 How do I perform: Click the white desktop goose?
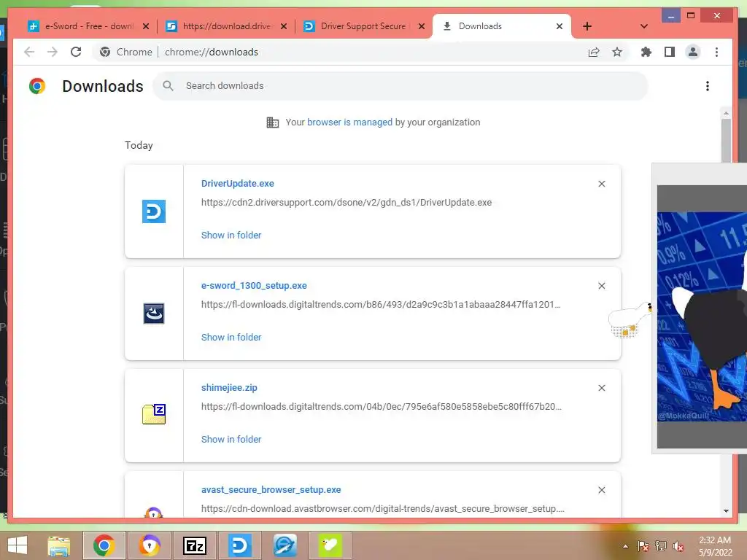pyautogui.click(x=631, y=320)
